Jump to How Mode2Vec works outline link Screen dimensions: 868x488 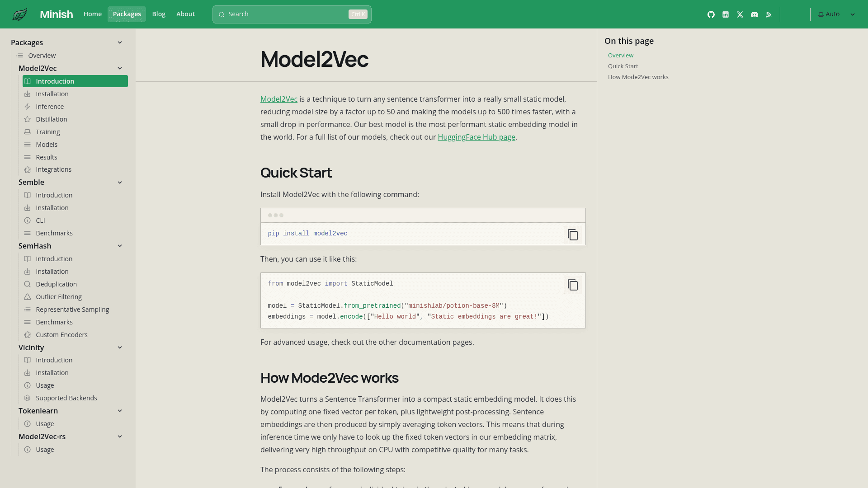tap(638, 77)
